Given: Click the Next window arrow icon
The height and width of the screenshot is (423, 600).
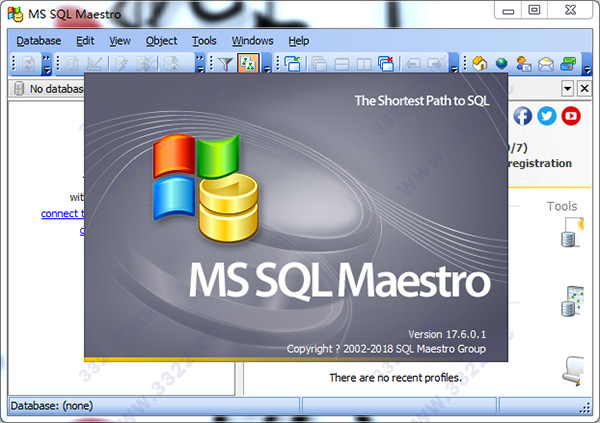Looking at the screenshot, I should pyautogui.click(x=435, y=64).
